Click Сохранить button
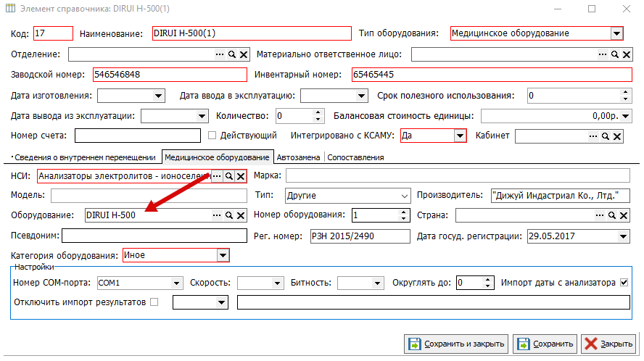This screenshot has width=644, height=361. pos(545,344)
